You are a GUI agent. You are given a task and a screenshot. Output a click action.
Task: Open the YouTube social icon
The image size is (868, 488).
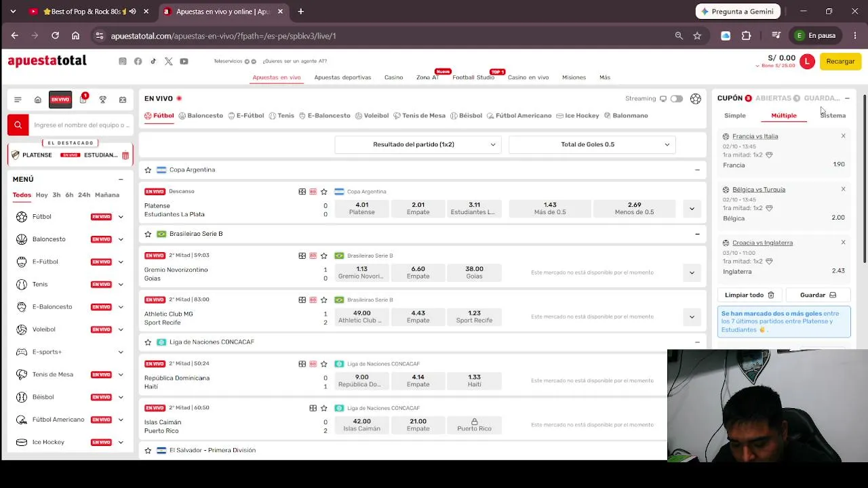[x=184, y=61]
